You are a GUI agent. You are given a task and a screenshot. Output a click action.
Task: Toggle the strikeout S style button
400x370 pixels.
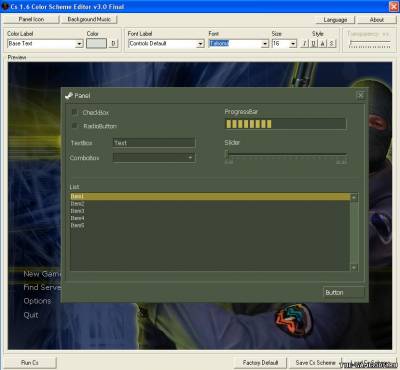pyautogui.click(x=332, y=43)
